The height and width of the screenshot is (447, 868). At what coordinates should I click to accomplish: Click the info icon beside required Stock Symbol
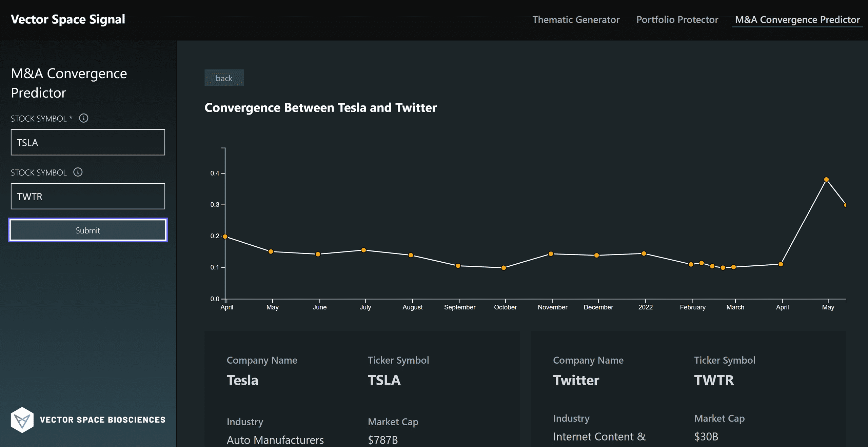coord(83,118)
